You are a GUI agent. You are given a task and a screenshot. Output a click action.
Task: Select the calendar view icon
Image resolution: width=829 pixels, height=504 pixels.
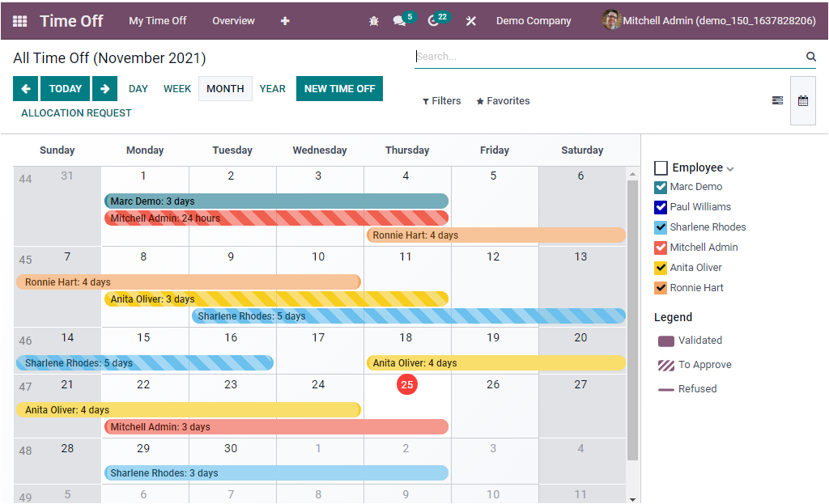(802, 100)
